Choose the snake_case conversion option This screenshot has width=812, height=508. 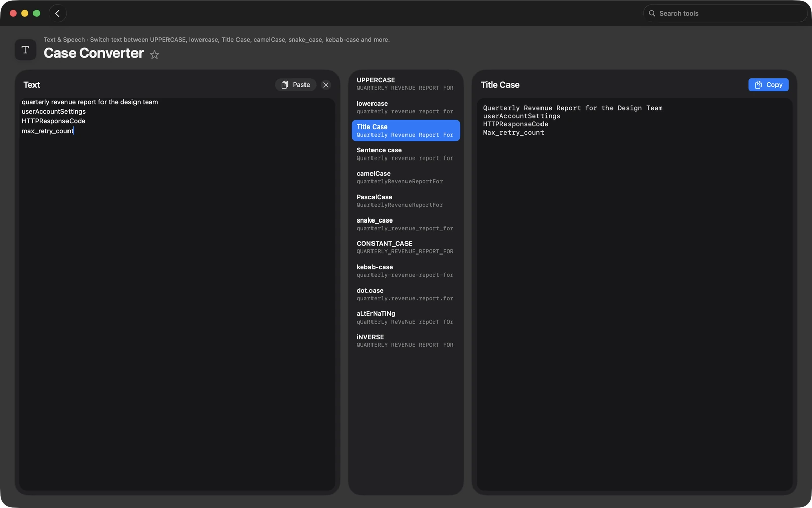(406, 224)
